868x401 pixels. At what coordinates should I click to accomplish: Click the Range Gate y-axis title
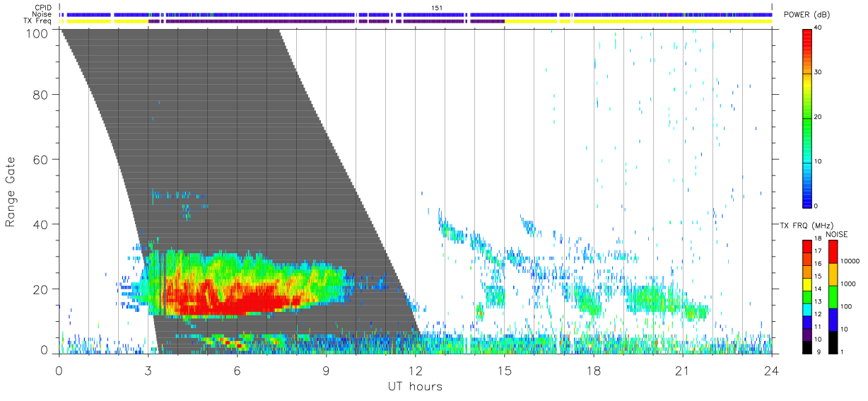coord(11,191)
